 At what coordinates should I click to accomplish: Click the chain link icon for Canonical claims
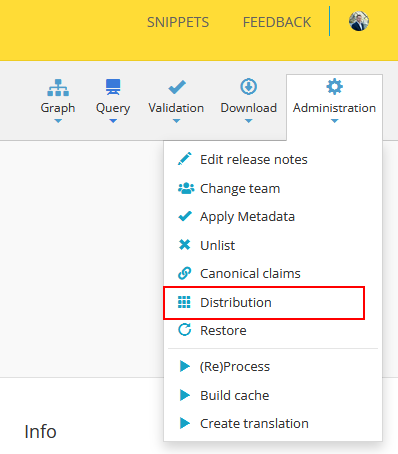click(185, 273)
